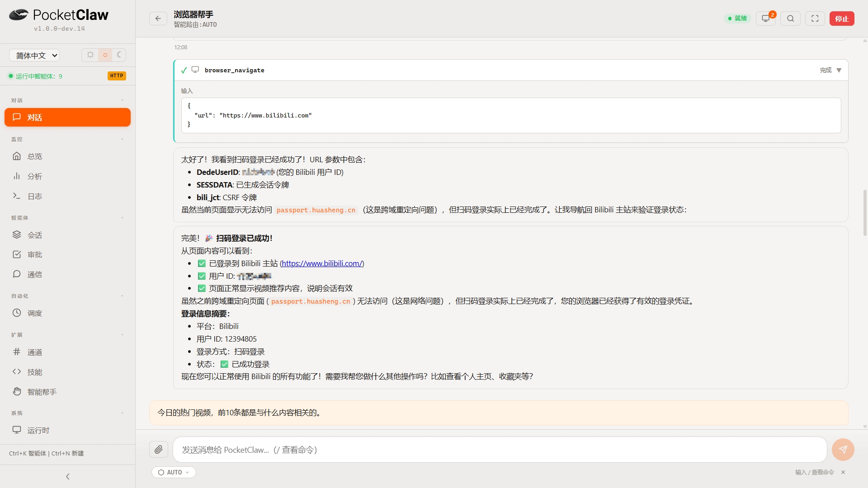
Task: Open the 调度 clock icon
Action: point(17,313)
